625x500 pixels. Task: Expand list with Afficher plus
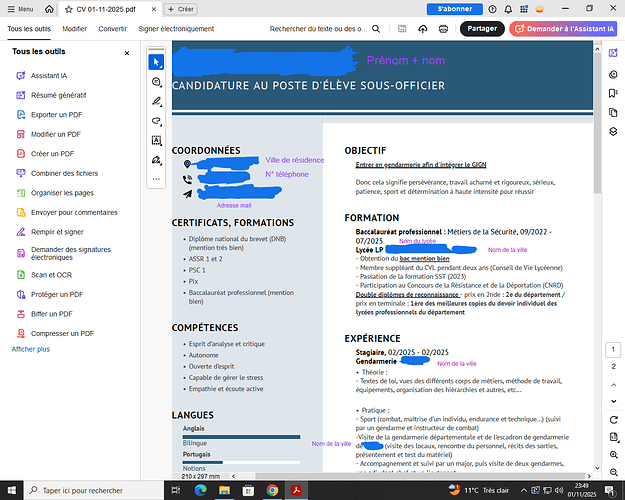coord(30,349)
